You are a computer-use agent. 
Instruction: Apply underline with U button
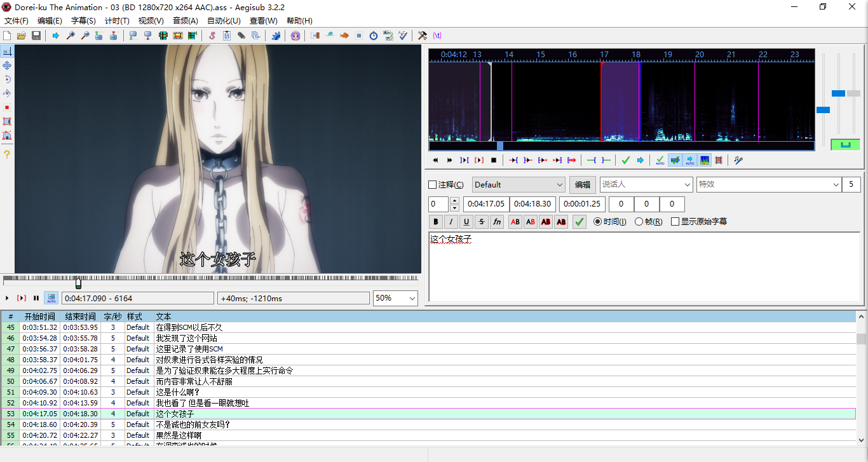click(466, 222)
